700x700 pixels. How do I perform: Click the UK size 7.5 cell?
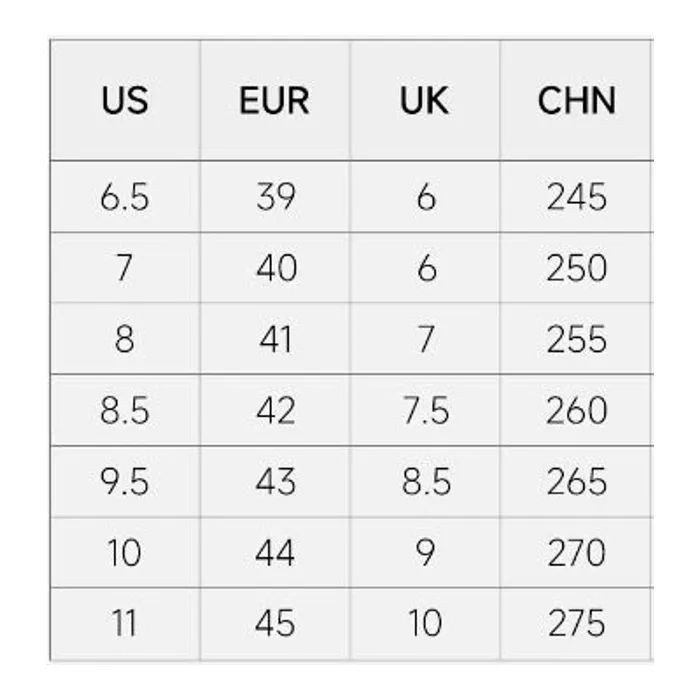pos(425,410)
